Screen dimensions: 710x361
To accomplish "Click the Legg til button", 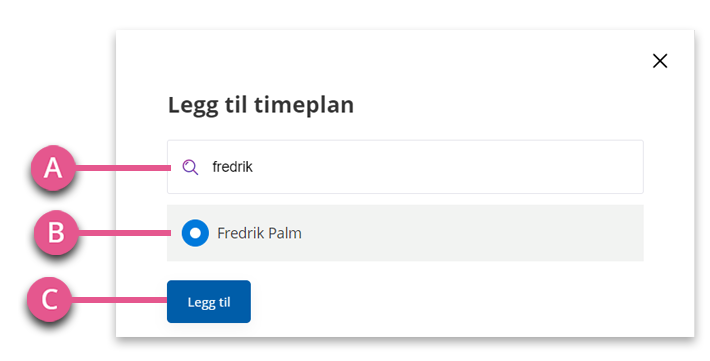I will [209, 302].
